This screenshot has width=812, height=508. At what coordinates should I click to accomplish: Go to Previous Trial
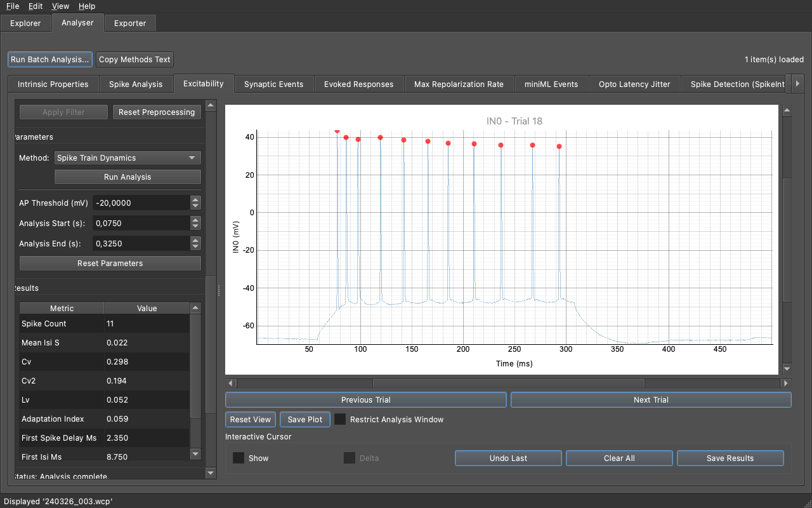tap(366, 399)
